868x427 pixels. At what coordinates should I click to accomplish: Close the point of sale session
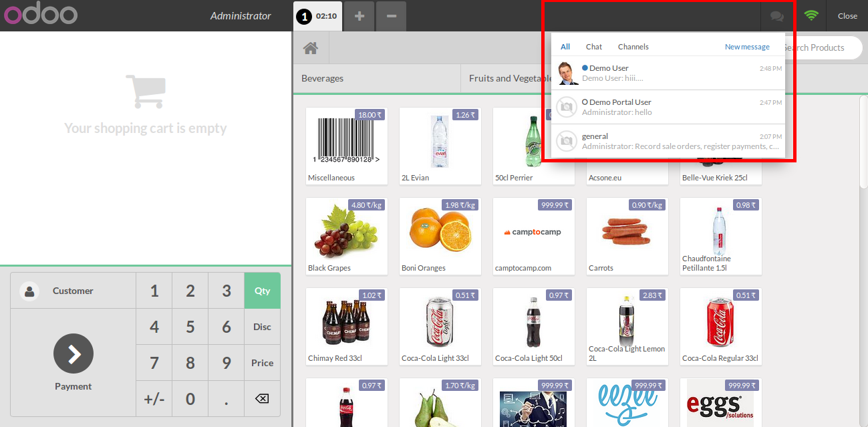[x=847, y=15]
